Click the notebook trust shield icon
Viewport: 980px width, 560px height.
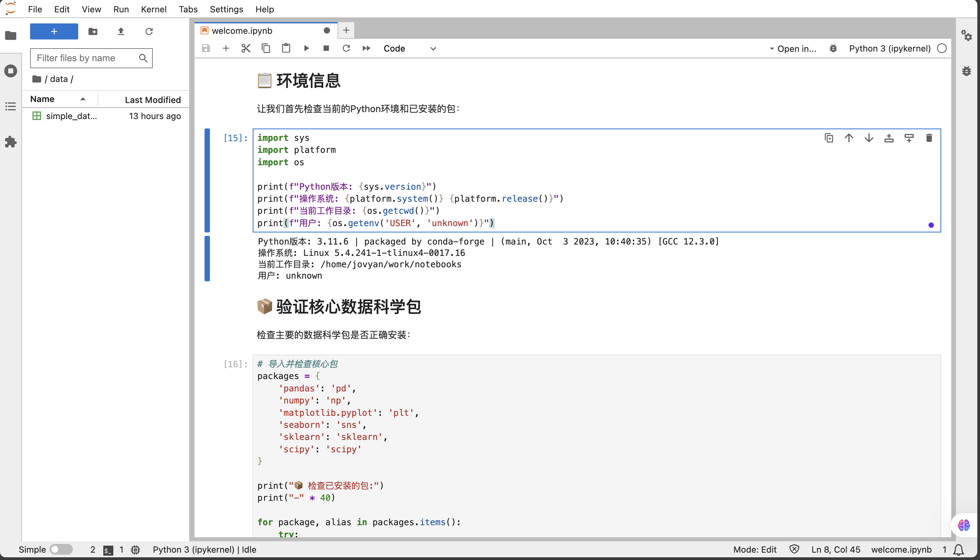tap(794, 549)
